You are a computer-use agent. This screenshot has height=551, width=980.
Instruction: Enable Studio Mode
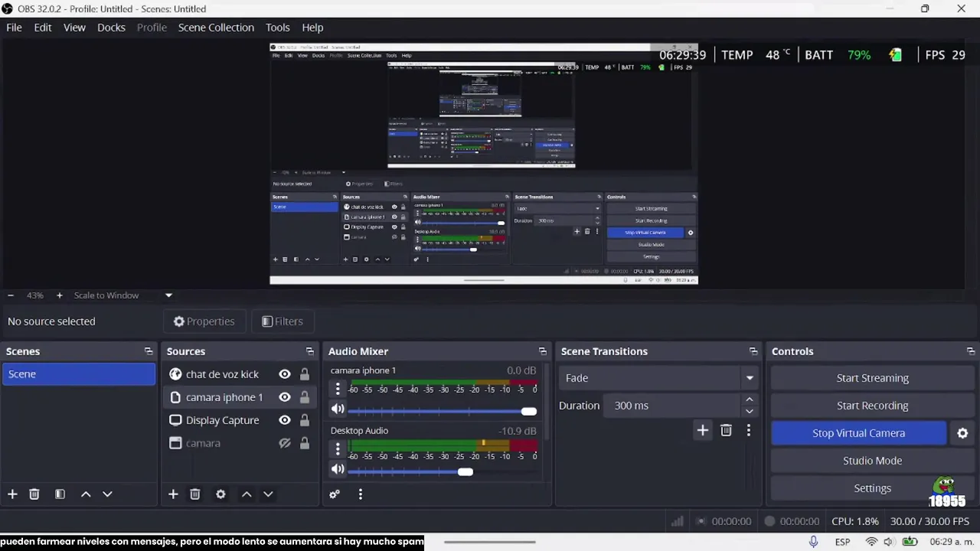[872, 461]
